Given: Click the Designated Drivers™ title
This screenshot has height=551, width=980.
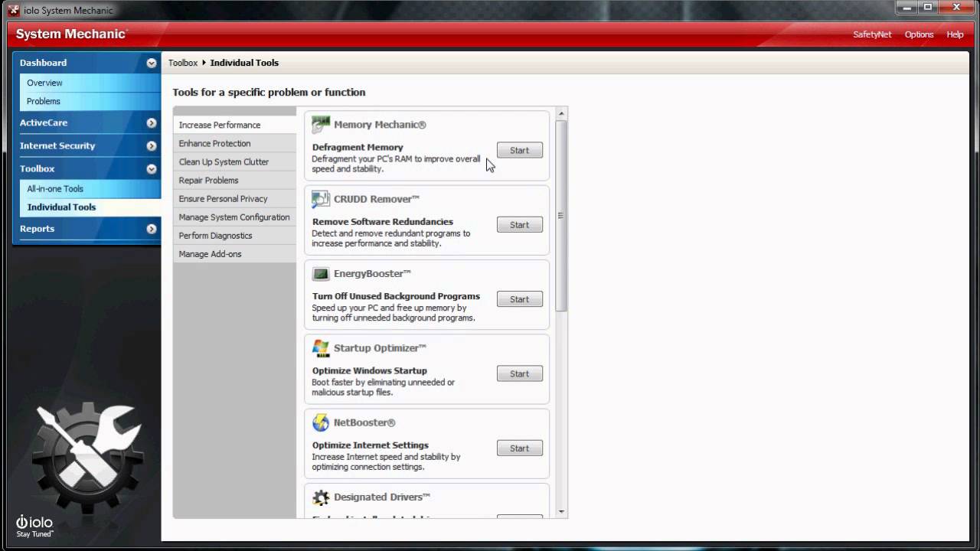Looking at the screenshot, I should [382, 497].
